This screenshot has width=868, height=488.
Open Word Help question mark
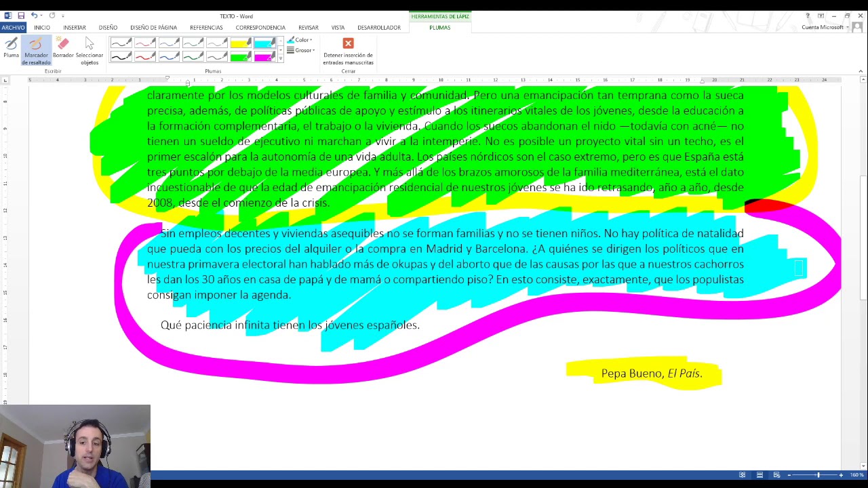pyautogui.click(x=808, y=16)
